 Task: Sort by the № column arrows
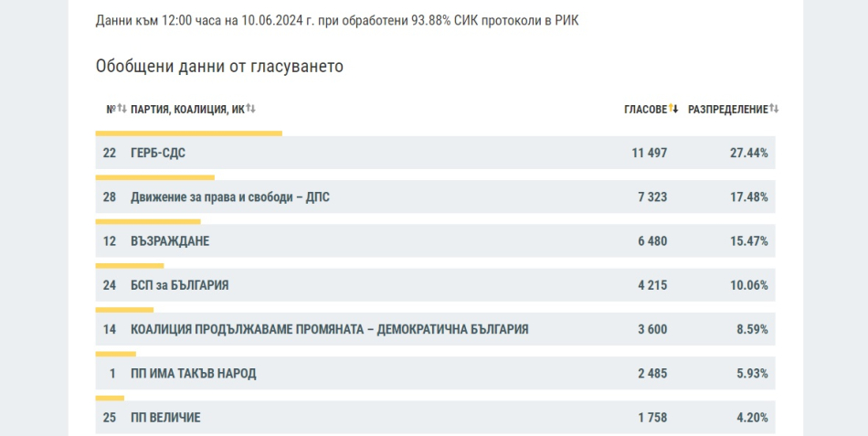pos(122,109)
